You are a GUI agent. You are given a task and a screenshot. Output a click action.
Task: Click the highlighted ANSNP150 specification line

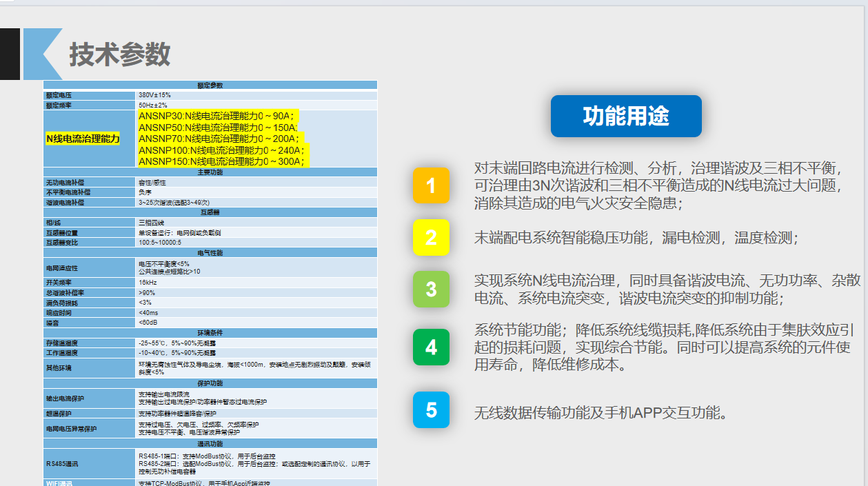tap(221, 161)
